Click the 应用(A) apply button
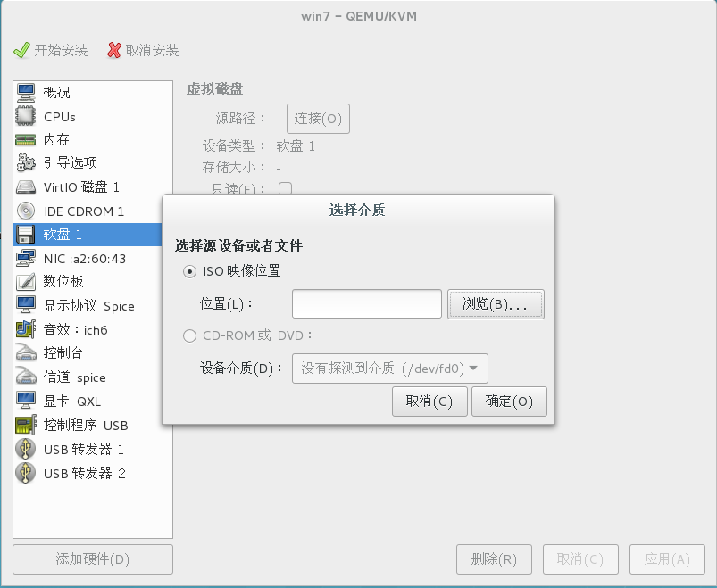 [x=667, y=559]
